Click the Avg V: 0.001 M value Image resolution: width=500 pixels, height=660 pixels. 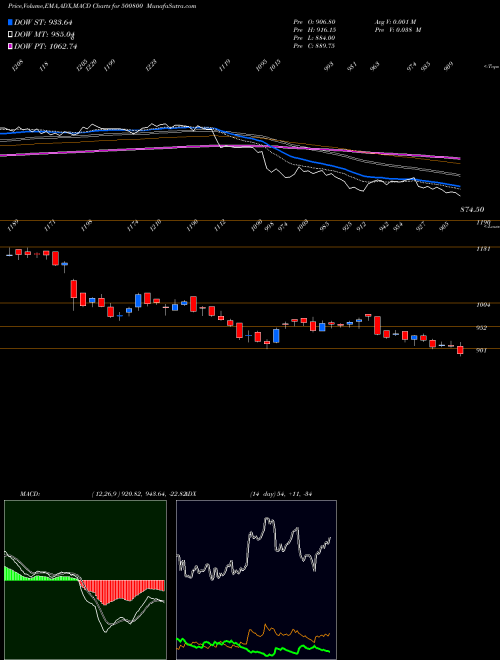[x=395, y=22]
